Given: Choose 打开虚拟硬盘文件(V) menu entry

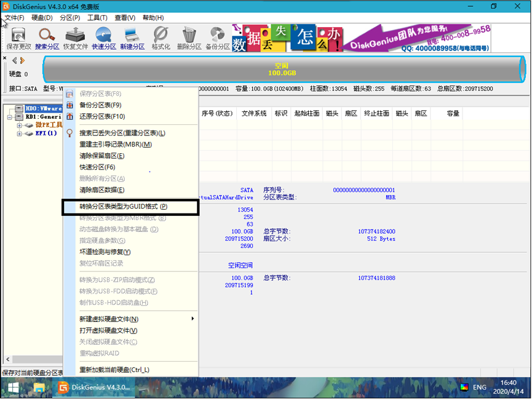Looking at the screenshot, I should (x=130, y=330).
